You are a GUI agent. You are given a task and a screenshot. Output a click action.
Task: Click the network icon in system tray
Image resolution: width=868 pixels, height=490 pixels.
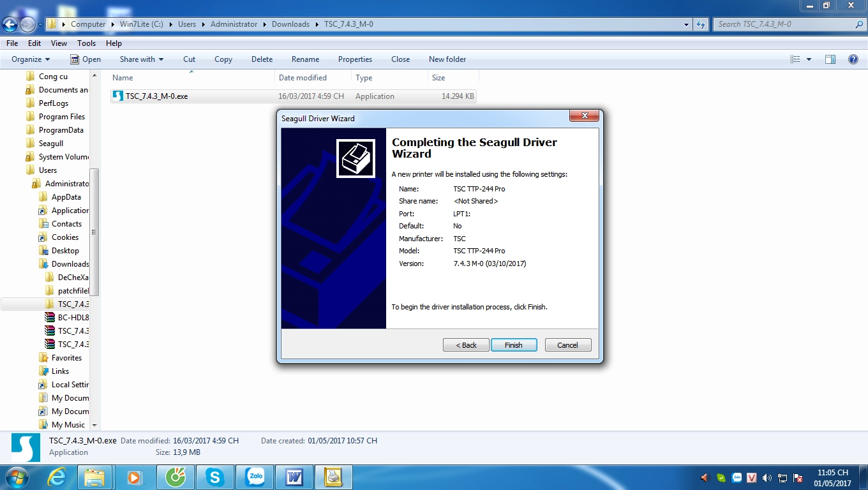782,477
